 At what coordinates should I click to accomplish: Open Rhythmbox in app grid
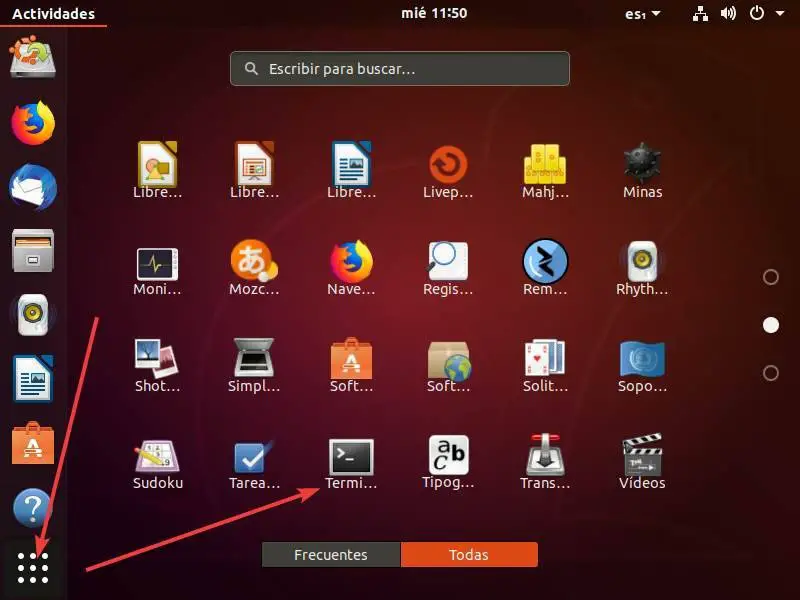642,261
